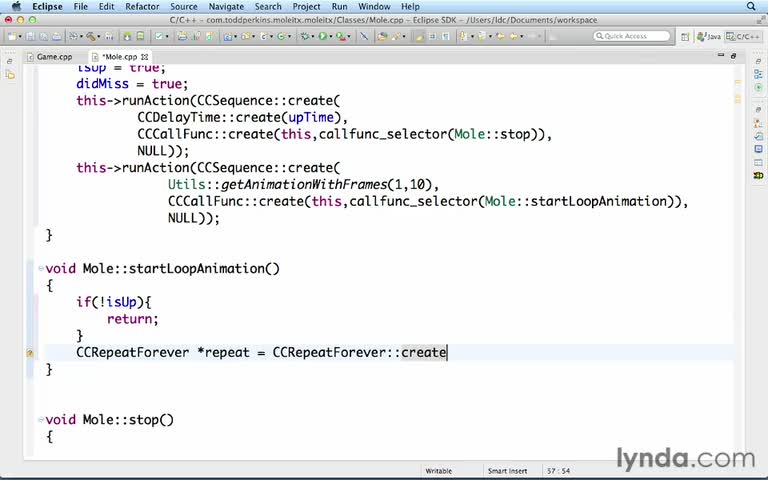Open the Project menu
Viewport: 768px width, 480px height.
[x=306, y=6]
